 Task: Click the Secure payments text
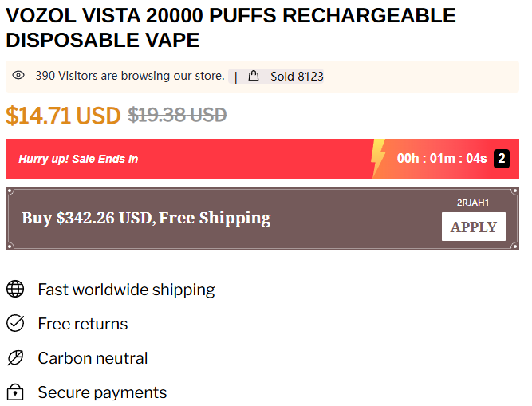(x=102, y=392)
